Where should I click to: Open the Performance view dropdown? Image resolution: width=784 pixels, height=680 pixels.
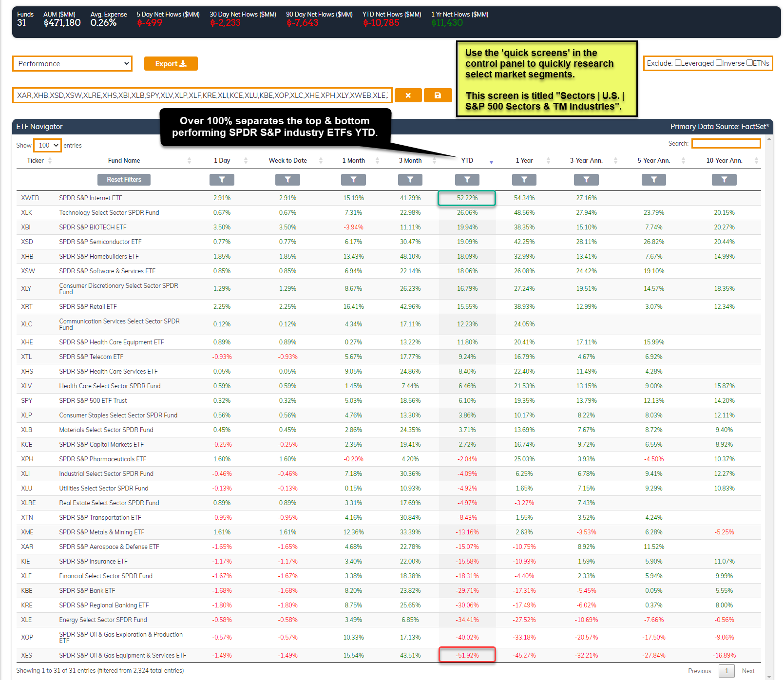[72, 64]
